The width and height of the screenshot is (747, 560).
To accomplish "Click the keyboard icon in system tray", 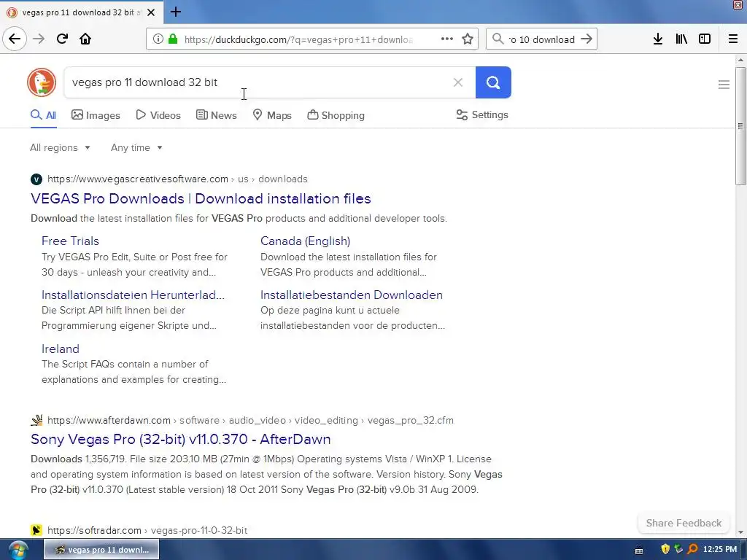I will tap(639, 551).
